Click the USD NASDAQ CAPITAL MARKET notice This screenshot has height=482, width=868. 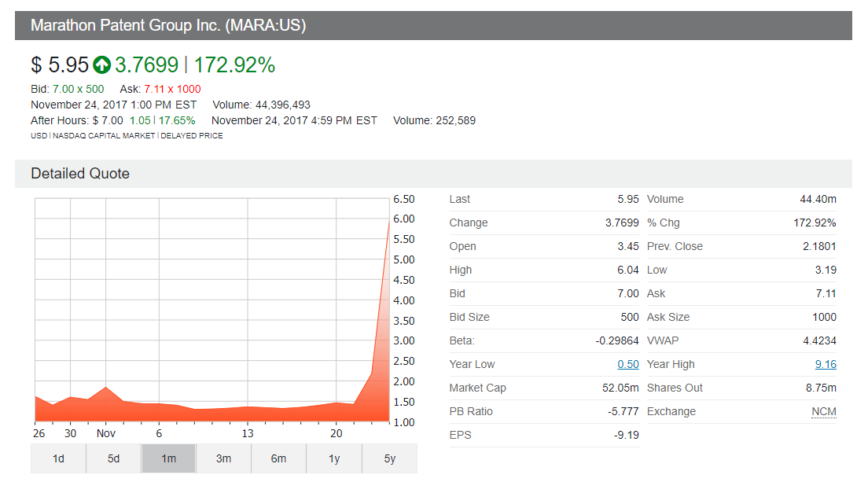(127, 135)
